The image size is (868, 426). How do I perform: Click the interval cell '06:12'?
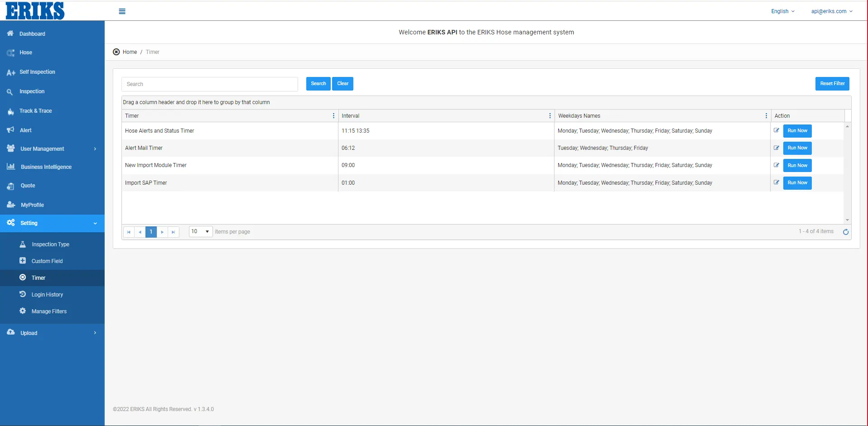point(446,148)
